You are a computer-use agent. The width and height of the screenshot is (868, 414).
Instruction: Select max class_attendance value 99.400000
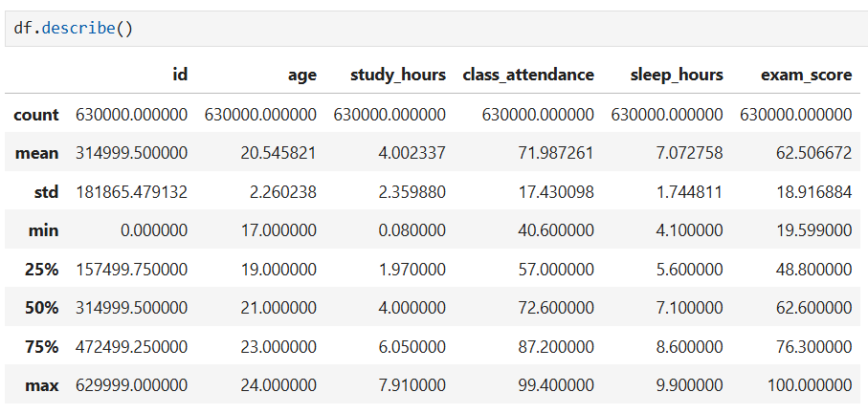(556, 385)
